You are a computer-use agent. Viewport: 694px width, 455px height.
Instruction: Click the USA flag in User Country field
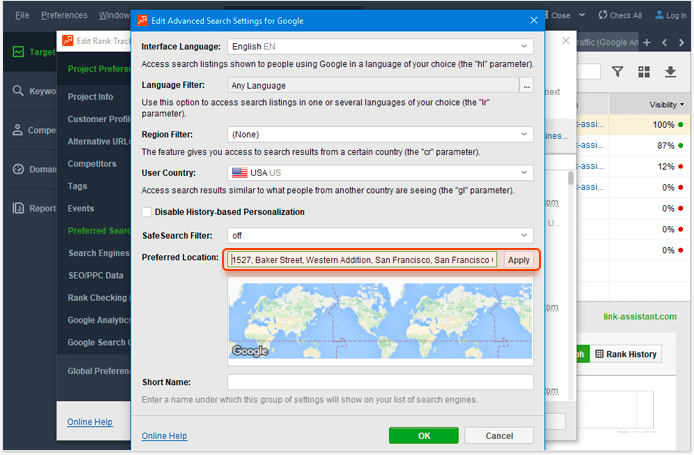[239, 173]
